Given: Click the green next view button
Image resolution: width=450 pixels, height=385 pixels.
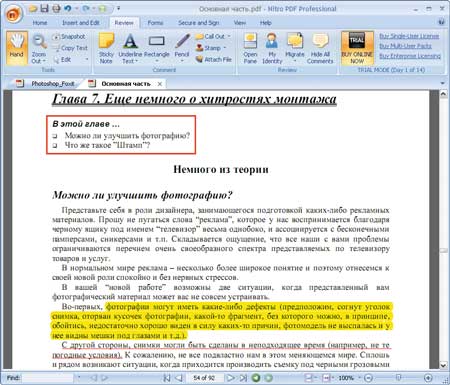Looking at the screenshot, I should click(268, 378).
